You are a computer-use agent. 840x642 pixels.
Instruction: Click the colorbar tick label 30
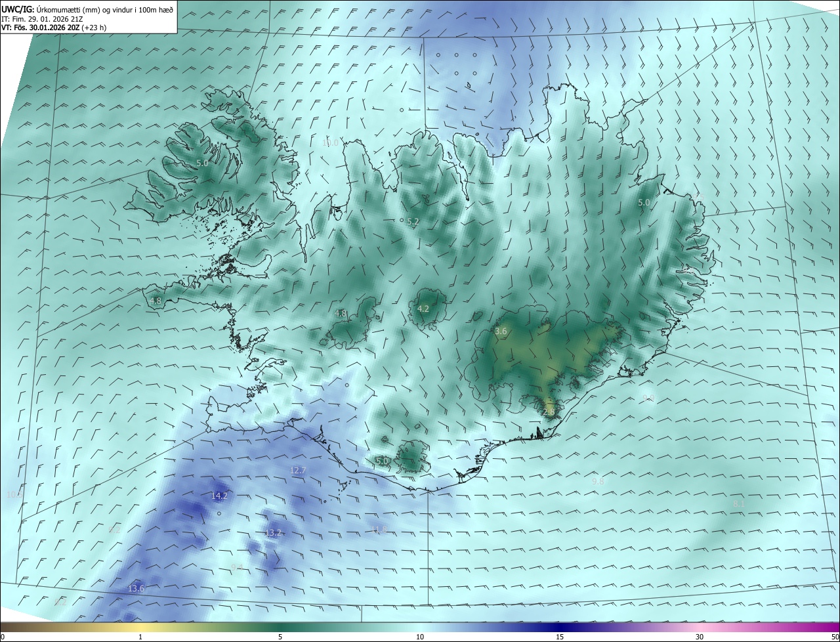700,637
